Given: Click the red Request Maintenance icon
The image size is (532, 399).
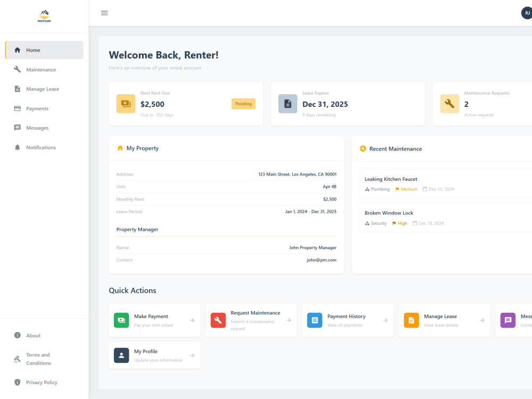Looking at the screenshot, I should pyautogui.click(x=218, y=320).
